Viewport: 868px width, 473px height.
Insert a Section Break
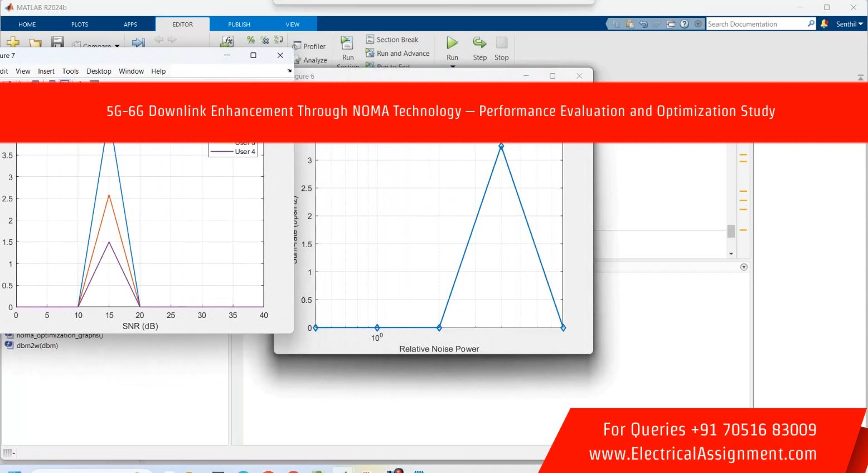pyautogui.click(x=392, y=40)
